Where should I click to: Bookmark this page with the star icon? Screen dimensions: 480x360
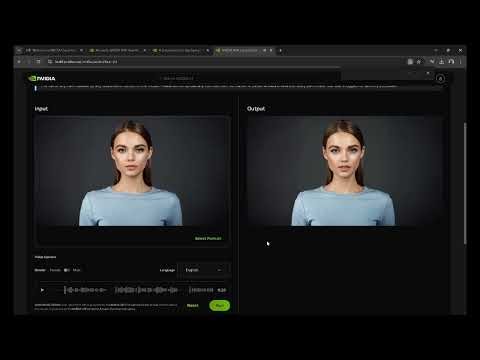tap(419, 62)
